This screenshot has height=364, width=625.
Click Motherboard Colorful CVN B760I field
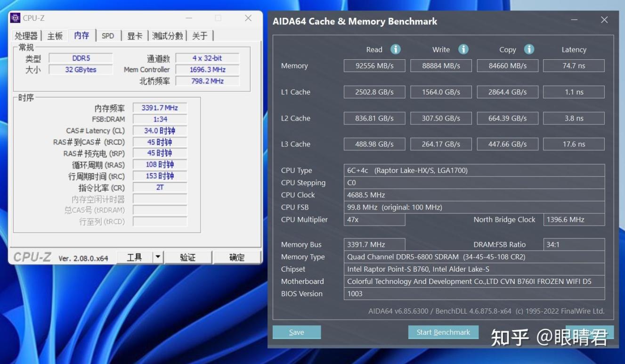coord(474,282)
